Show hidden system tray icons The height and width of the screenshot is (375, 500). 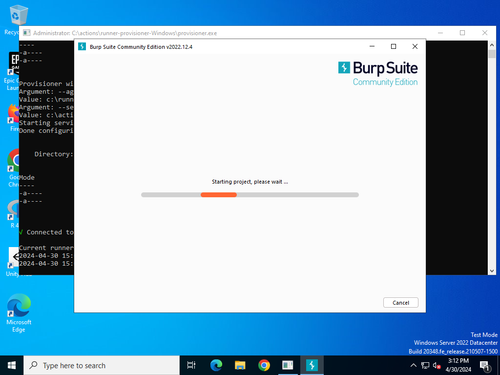click(413, 365)
